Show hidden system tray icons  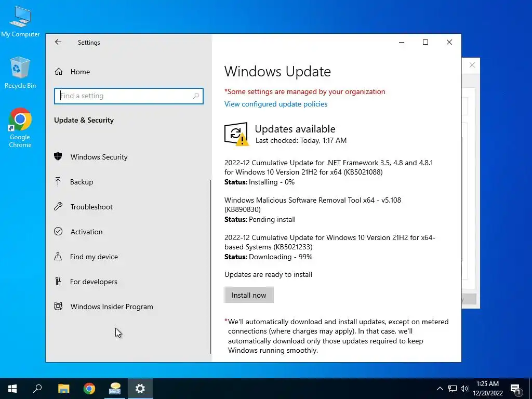[440, 389]
